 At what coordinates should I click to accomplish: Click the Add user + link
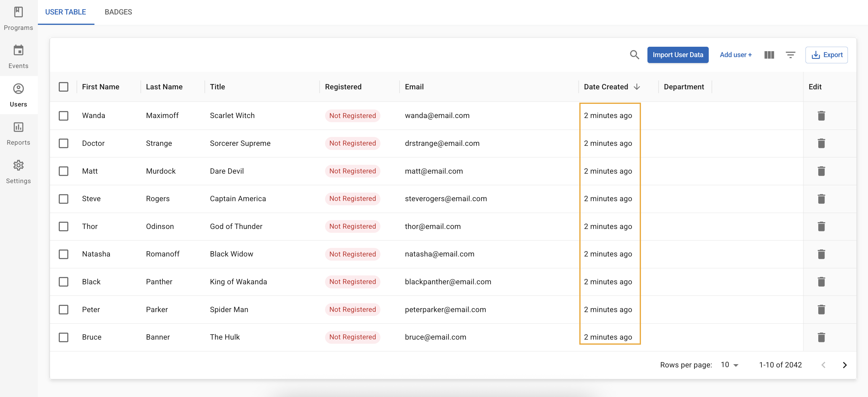click(x=736, y=55)
